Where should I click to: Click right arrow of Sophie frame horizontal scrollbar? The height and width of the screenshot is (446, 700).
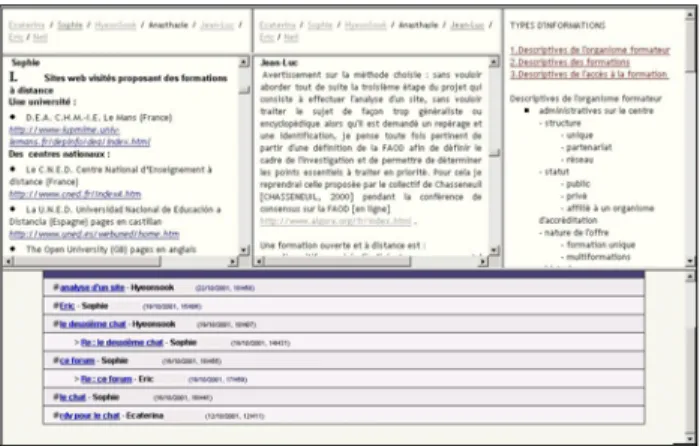tap(233, 261)
